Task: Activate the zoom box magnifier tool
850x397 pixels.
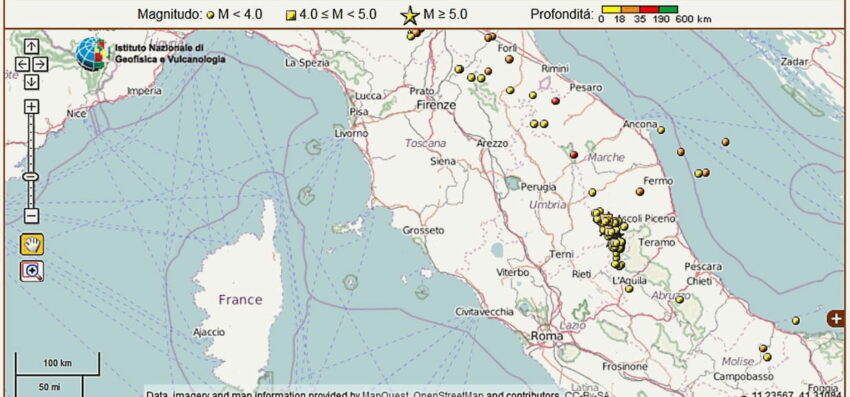Action: coord(32,271)
